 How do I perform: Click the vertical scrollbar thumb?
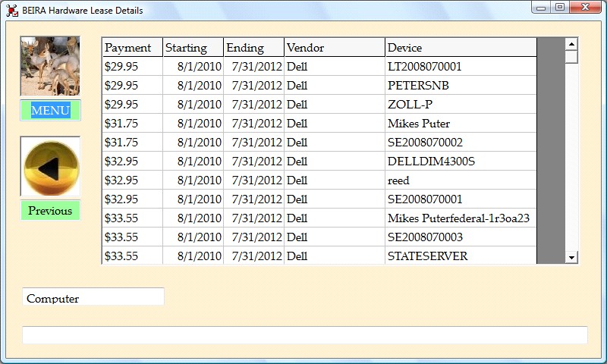pyautogui.click(x=571, y=57)
